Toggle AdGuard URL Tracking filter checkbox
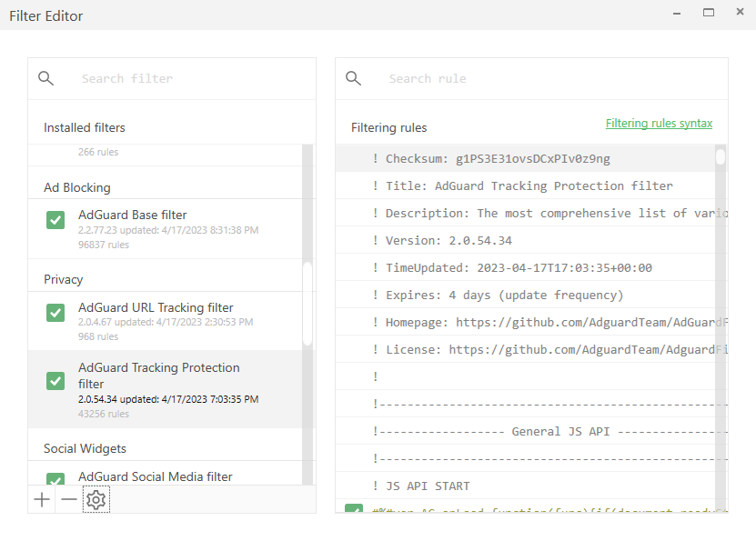 (55, 313)
